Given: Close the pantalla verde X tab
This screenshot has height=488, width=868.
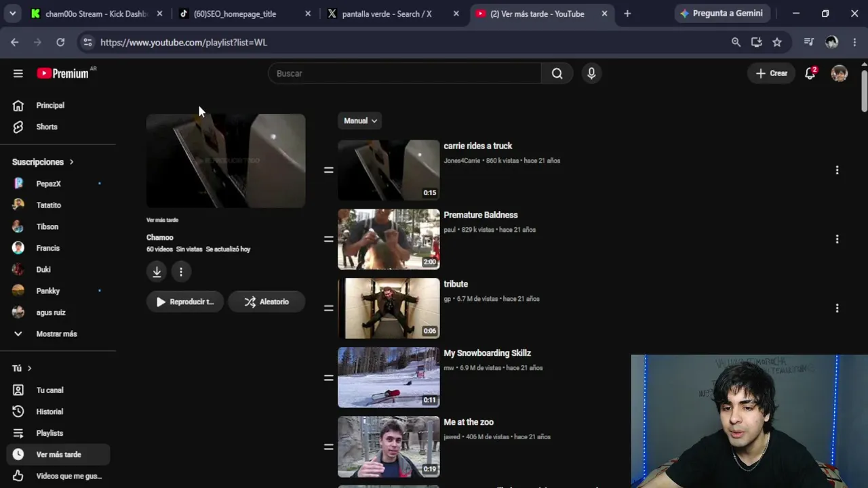Looking at the screenshot, I should click(x=456, y=14).
